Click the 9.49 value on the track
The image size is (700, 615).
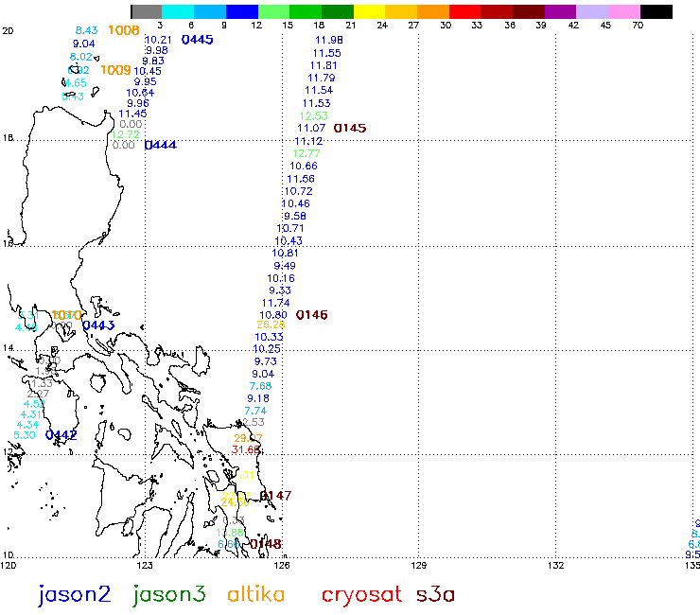[x=285, y=266]
